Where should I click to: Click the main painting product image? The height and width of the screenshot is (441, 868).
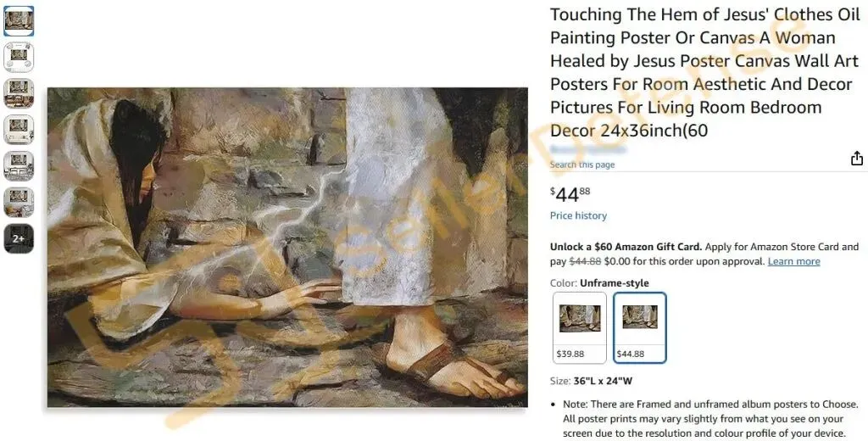[x=287, y=247]
